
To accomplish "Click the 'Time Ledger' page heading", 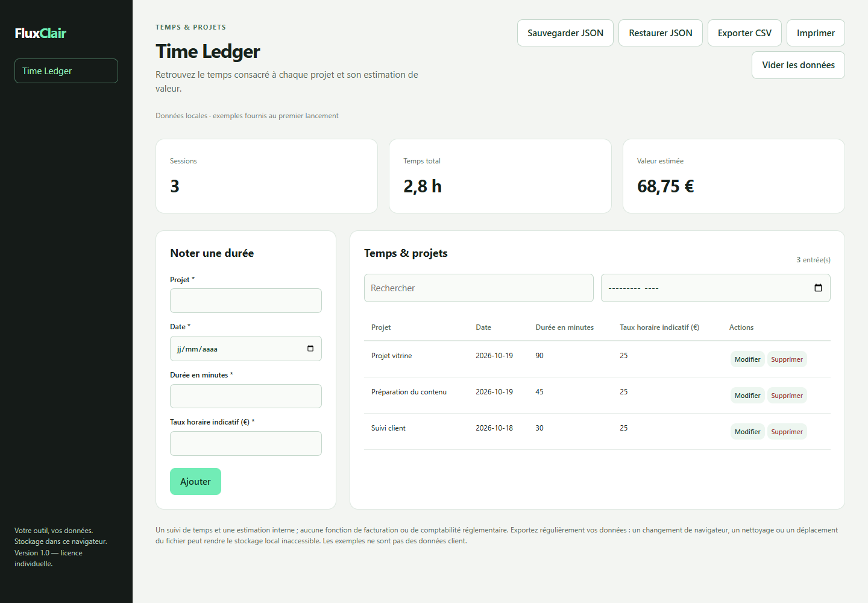I will tap(208, 51).
